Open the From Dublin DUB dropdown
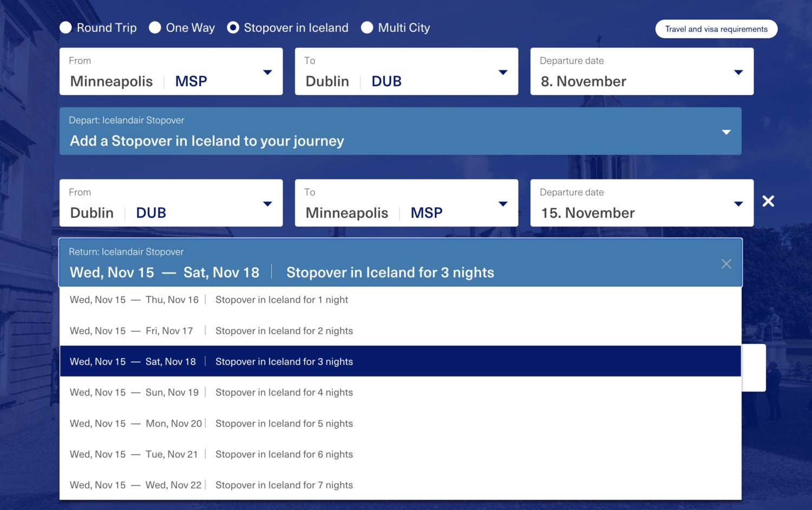This screenshot has height=510, width=812. click(171, 203)
